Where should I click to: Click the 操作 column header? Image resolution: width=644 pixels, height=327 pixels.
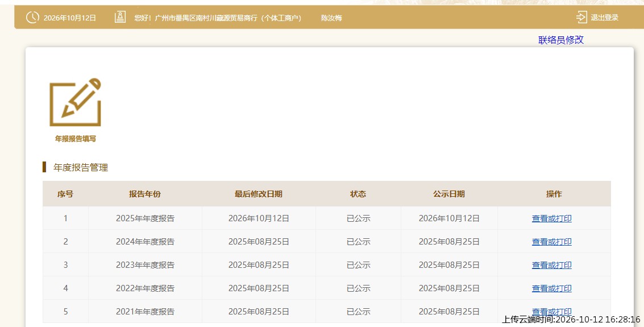pyautogui.click(x=554, y=194)
